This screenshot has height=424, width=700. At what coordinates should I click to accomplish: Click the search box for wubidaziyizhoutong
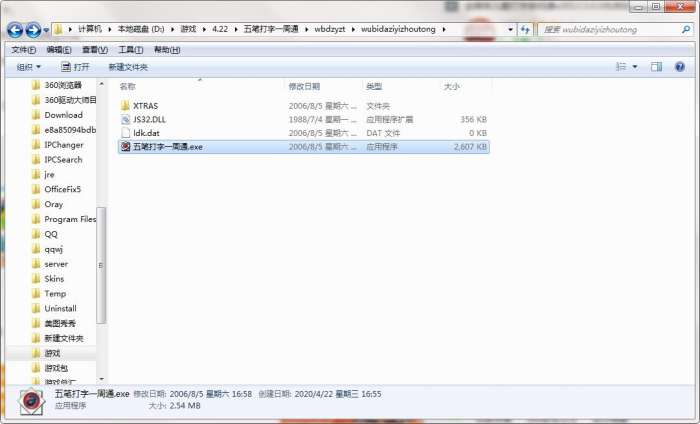tap(609, 29)
